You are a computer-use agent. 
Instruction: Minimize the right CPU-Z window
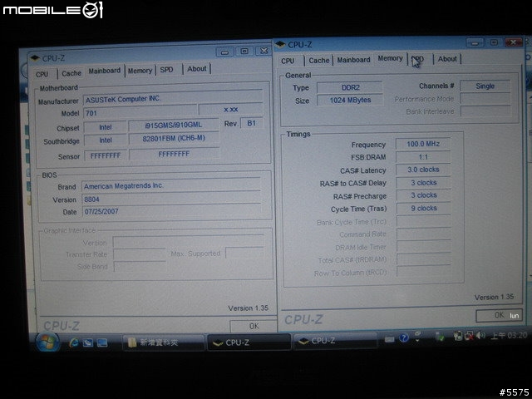pos(475,43)
